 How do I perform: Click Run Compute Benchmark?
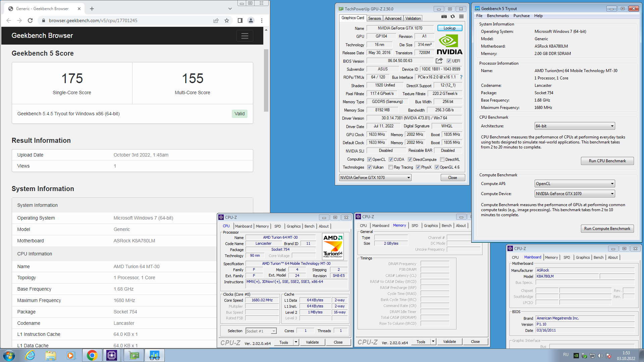pyautogui.click(x=607, y=229)
